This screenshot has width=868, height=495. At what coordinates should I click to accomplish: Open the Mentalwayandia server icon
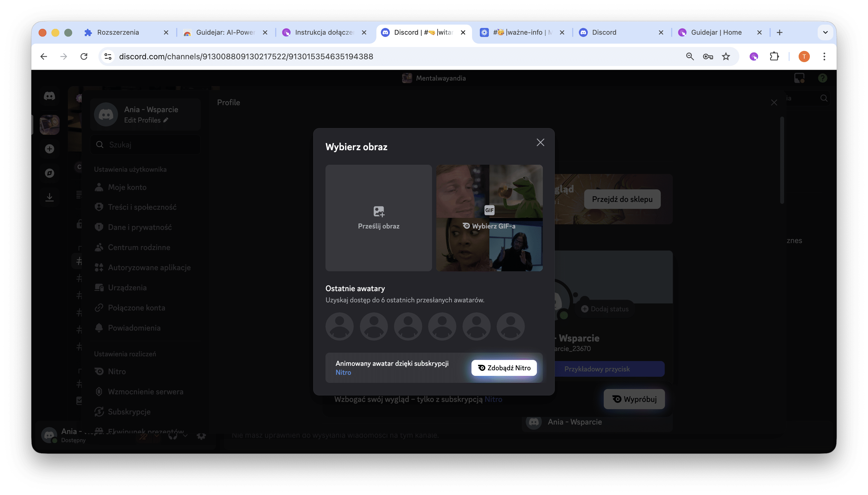pyautogui.click(x=49, y=124)
